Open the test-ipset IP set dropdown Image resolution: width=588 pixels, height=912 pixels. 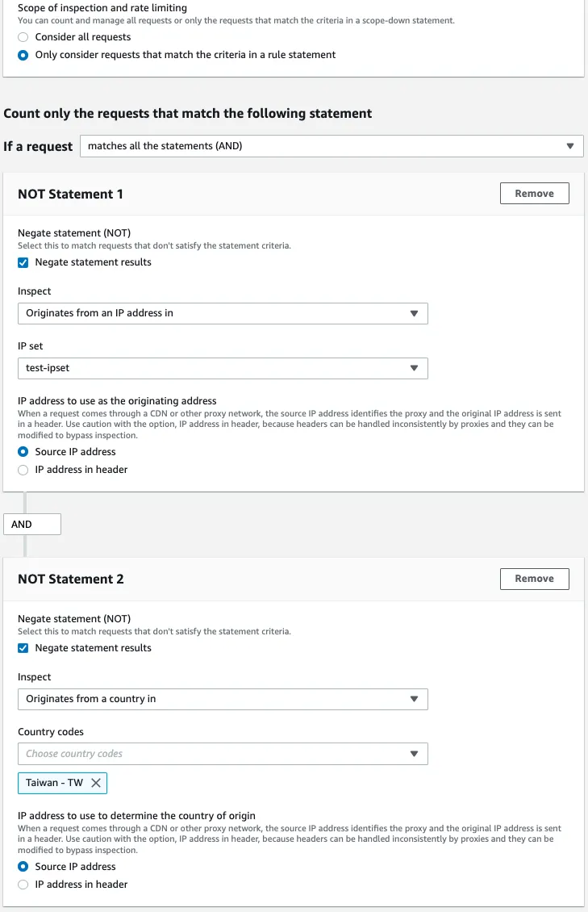click(223, 368)
